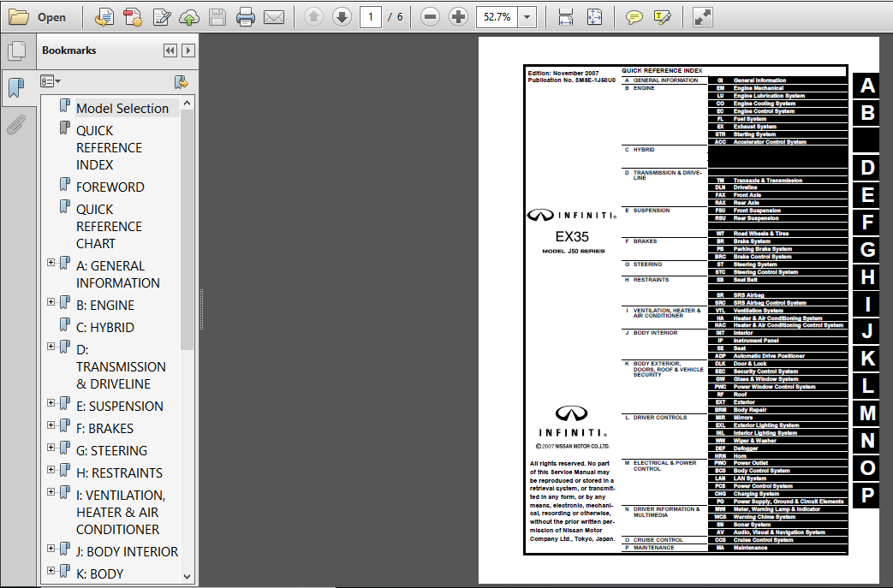The width and height of the screenshot is (893, 588).
Task: Open the Attachments paperclip panel icon
Action: coord(16,125)
